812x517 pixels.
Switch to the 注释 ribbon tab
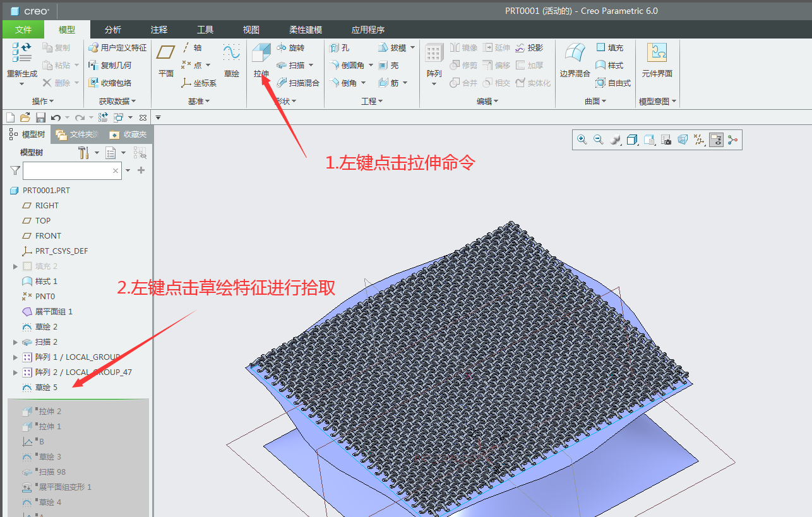pos(159,30)
